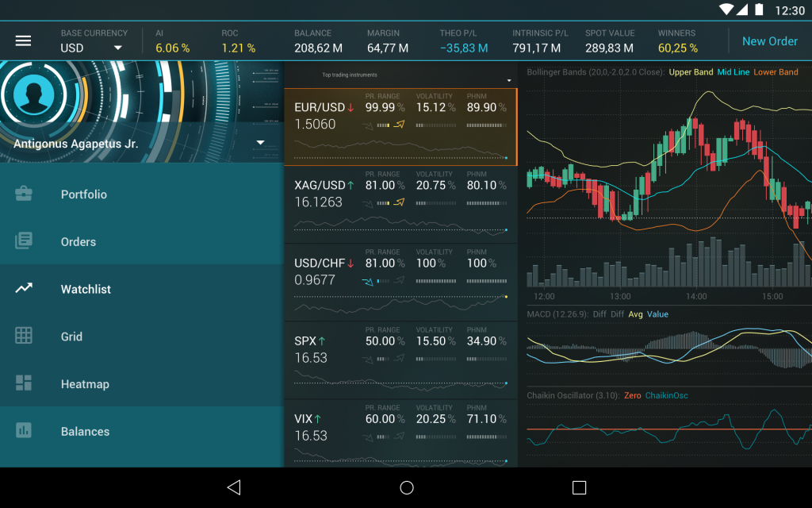Screen dimensions: 812x508
Task: Open the Antigonus Agapetus Jr. profile dropdown
Action: (x=262, y=144)
